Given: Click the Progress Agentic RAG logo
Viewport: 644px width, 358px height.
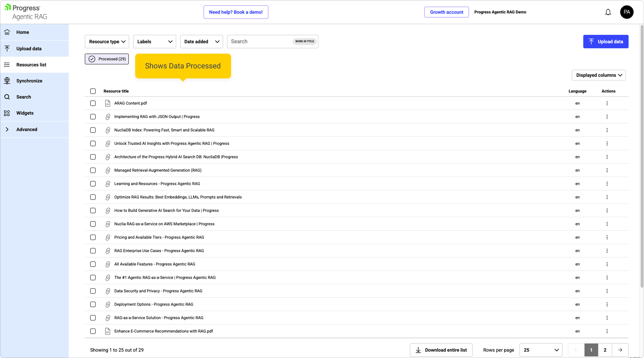Looking at the screenshot, I should [x=26, y=12].
